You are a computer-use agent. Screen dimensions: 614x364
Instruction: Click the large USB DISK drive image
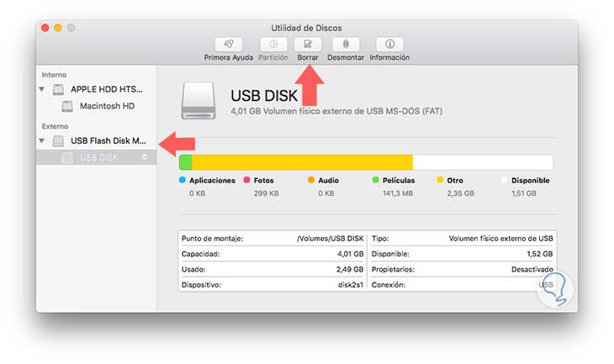[198, 101]
